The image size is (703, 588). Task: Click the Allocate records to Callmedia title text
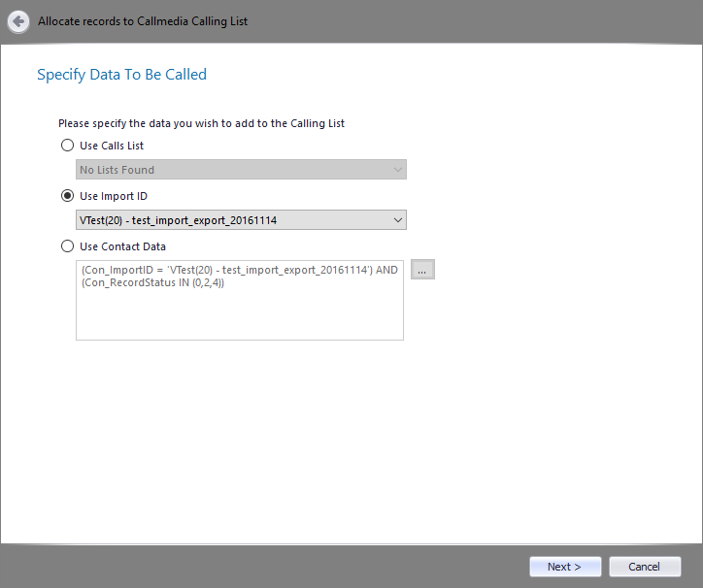click(x=143, y=21)
